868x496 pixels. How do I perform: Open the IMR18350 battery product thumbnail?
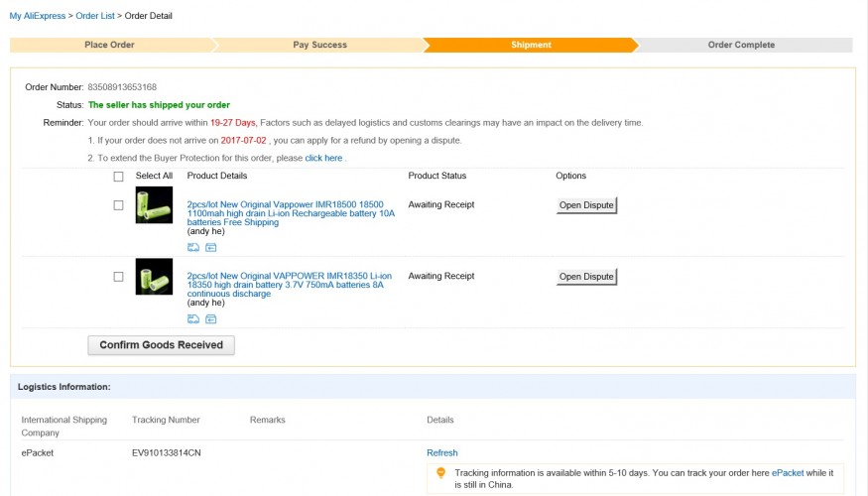pyautogui.click(x=154, y=277)
